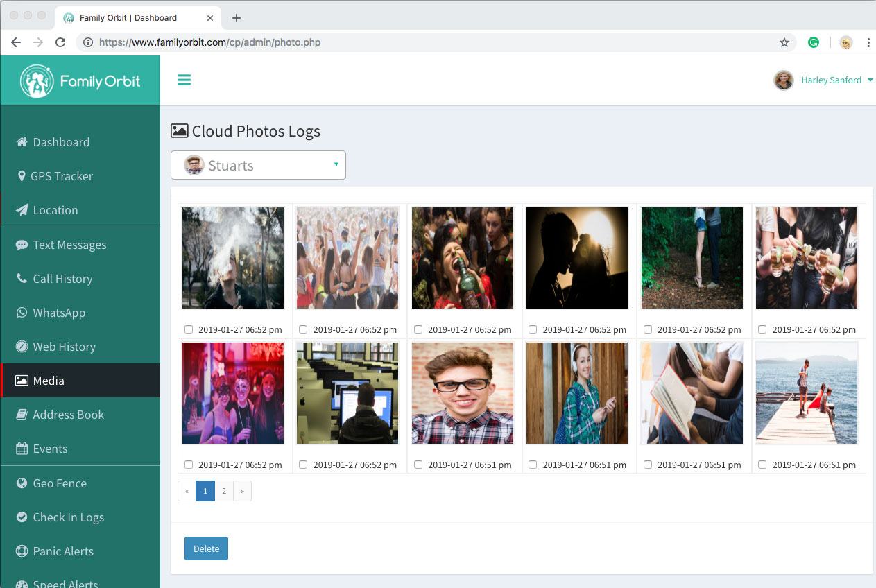Select the checkbox under the forest path photo
This screenshot has width=876, height=588.
648,329
